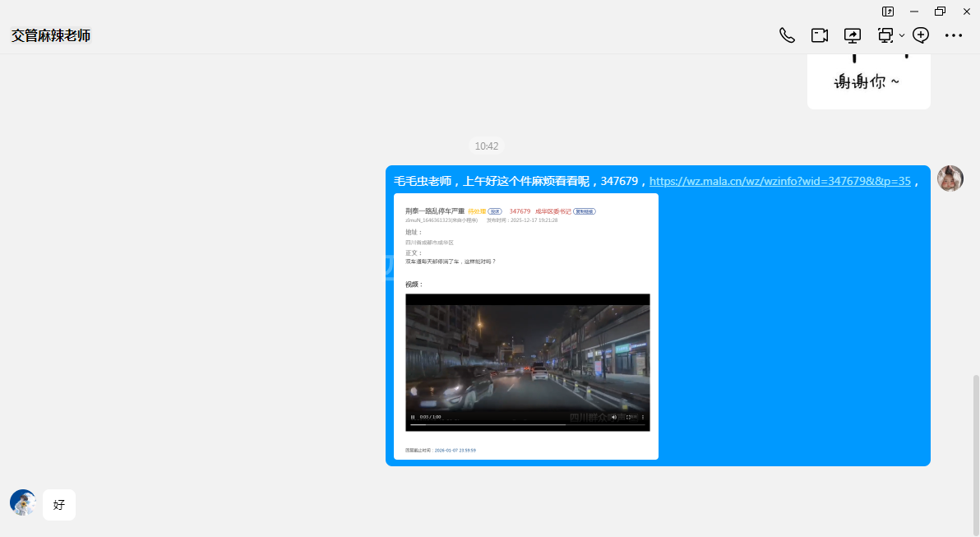
Task: Click the 10:42 timestamp label
Action: click(487, 146)
